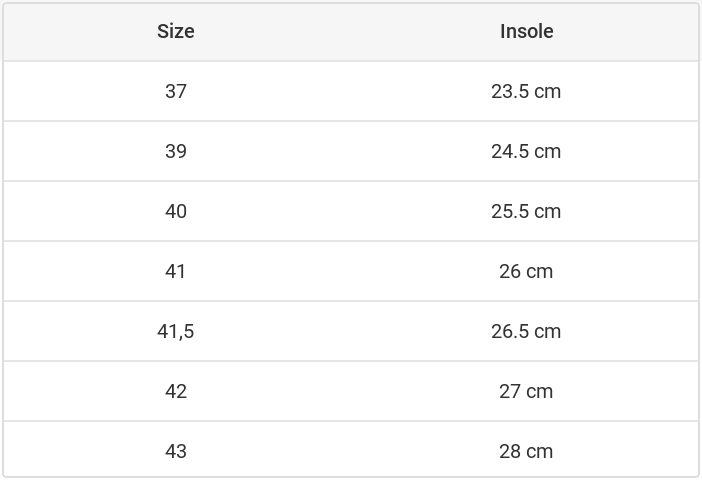Click the 28 cm insole value

[526, 451]
